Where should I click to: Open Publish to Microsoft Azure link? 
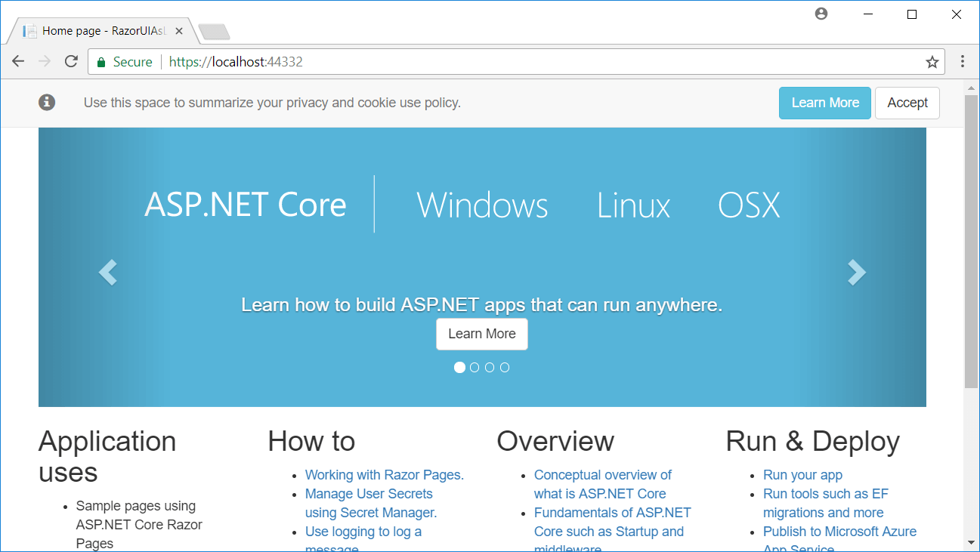coord(840,538)
